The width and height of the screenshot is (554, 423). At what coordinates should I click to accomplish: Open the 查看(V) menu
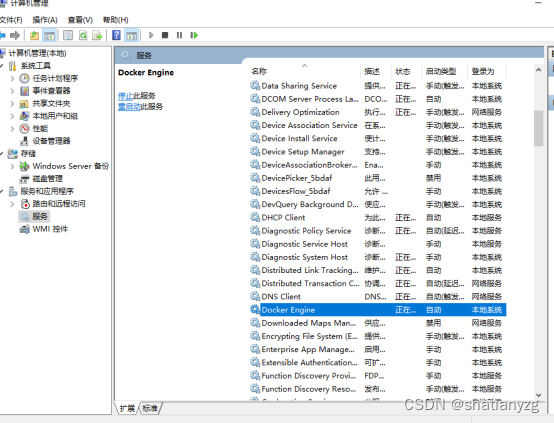pos(80,20)
